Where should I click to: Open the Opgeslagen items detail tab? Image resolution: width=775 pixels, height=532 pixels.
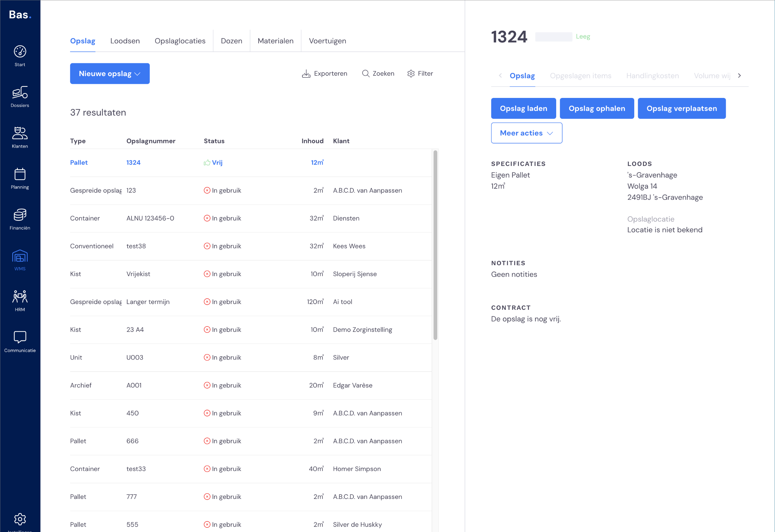coord(581,76)
